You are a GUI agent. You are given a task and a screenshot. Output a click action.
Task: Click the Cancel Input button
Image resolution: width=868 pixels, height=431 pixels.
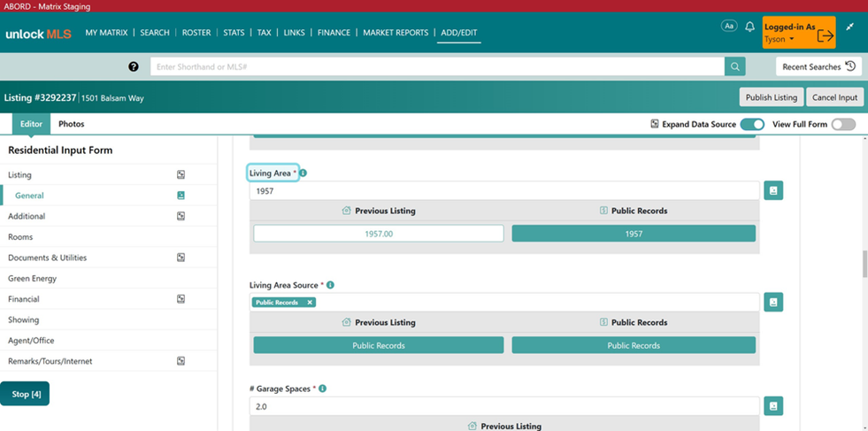(x=834, y=97)
